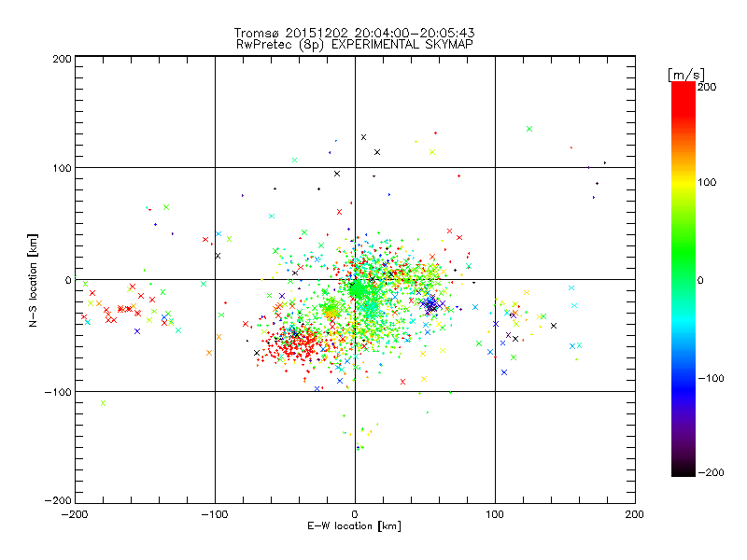This screenshot has height=560, width=747.
Task: Click the E-W axis tick label "-100"
Action: point(215,514)
